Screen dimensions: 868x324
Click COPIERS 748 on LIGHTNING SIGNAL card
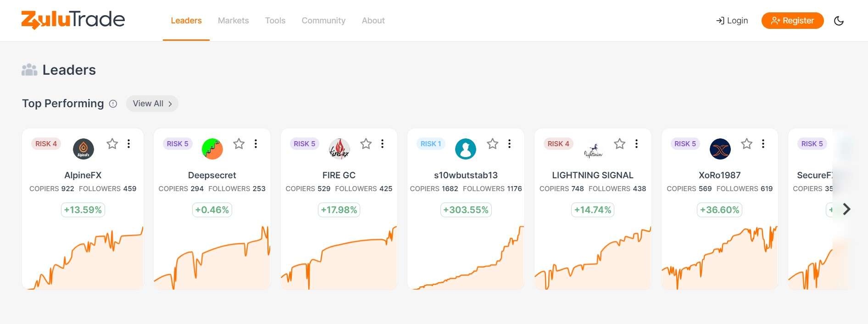pyautogui.click(x=562, y=189)
